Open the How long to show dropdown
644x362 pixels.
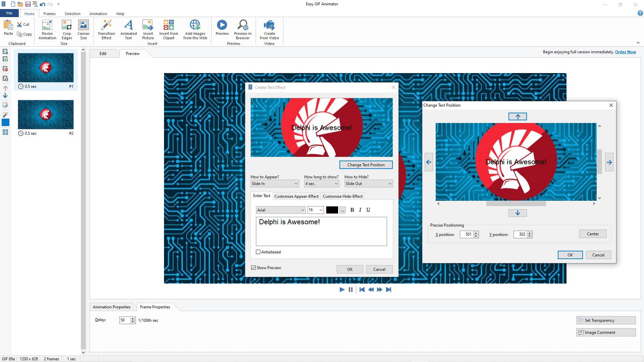(x=322, y=184)
